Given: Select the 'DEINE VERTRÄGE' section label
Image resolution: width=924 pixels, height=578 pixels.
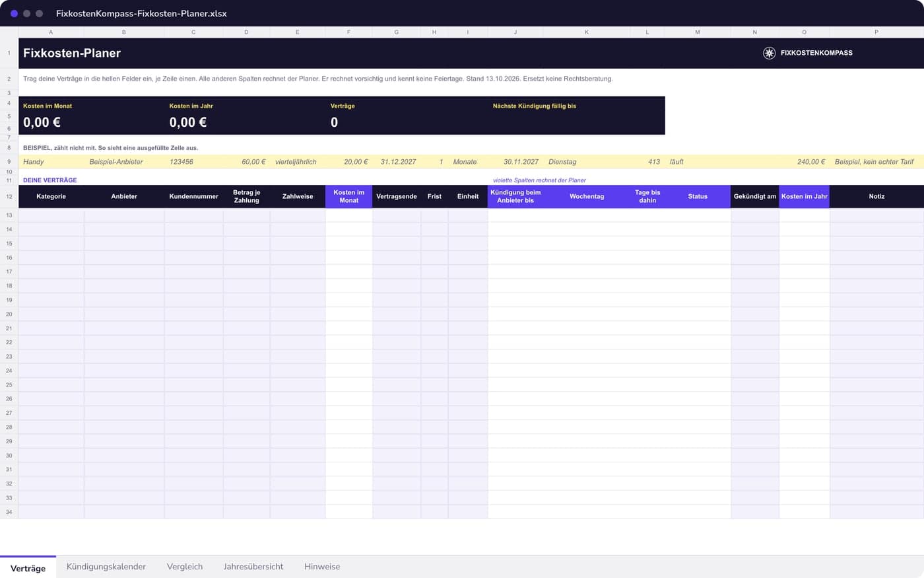Looking at the screenshot, I should pos(50,180).
